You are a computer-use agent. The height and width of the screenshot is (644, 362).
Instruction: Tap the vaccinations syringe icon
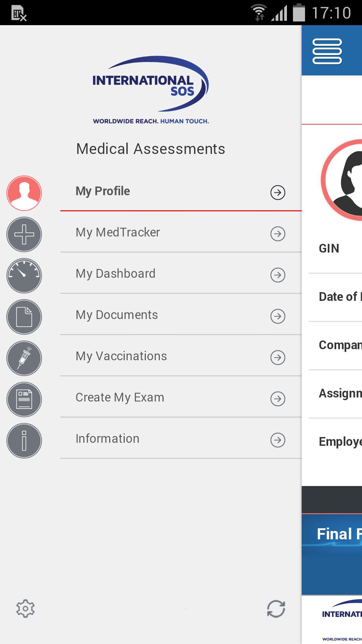coord(24,358)
